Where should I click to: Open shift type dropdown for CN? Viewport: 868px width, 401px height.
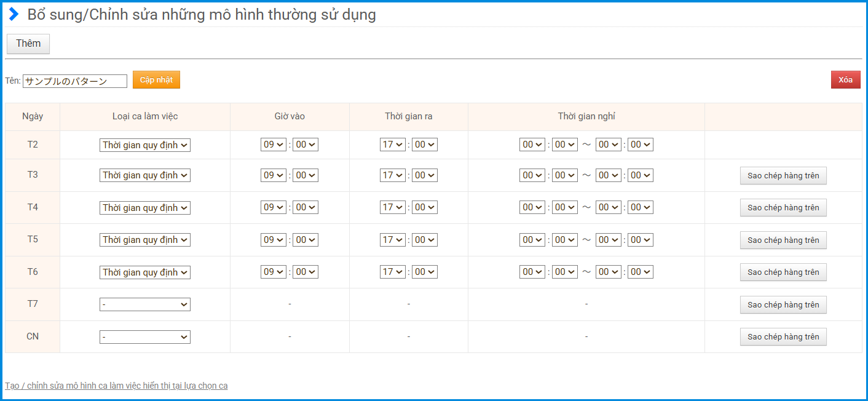tap(145, 337)
